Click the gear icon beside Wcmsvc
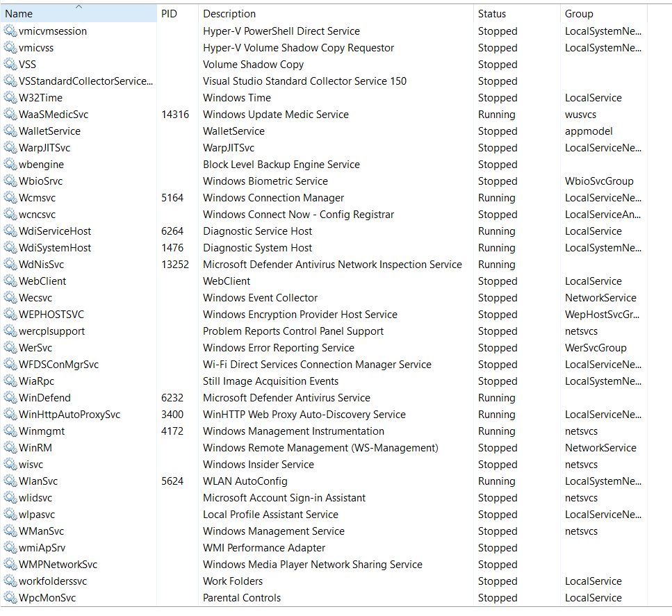This screenshot has width=672, height=616. pos(10,198)
